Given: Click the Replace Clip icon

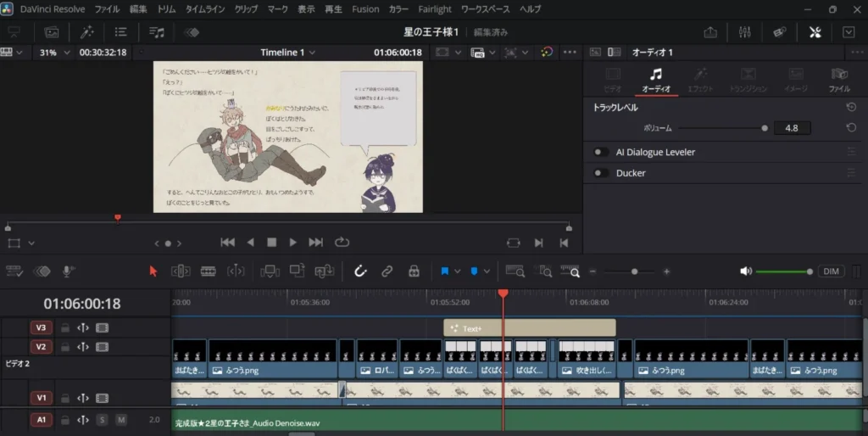Looking at the screenshot, I should pos(325,271).
